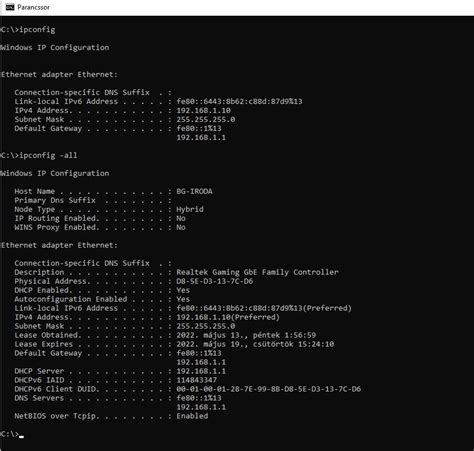Click the fe80::1%13 value beside DNS Servers
474x451 pixels.
[x=199, y=398]
